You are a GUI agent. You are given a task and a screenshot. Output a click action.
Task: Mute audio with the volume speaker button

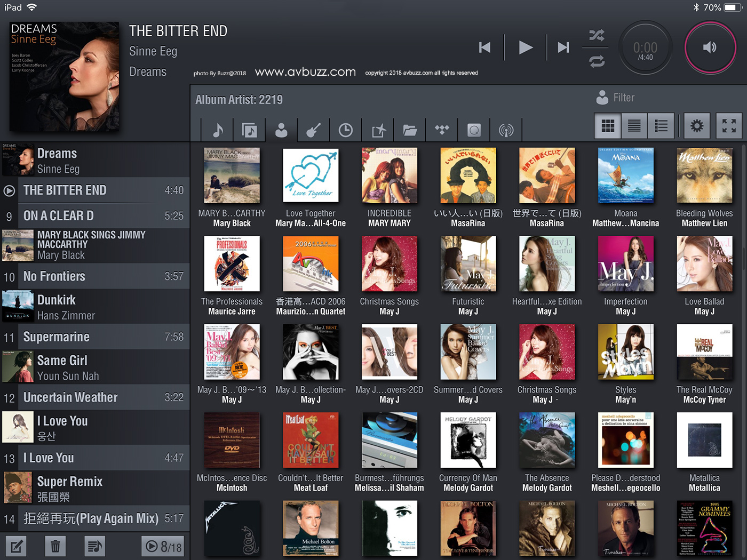click(710, 47)
